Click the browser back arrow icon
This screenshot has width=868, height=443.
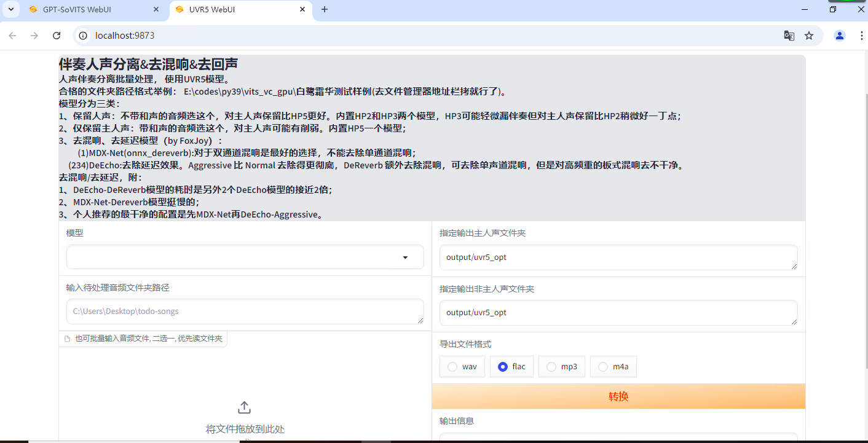pyautogui.click(x=13, y=36)
